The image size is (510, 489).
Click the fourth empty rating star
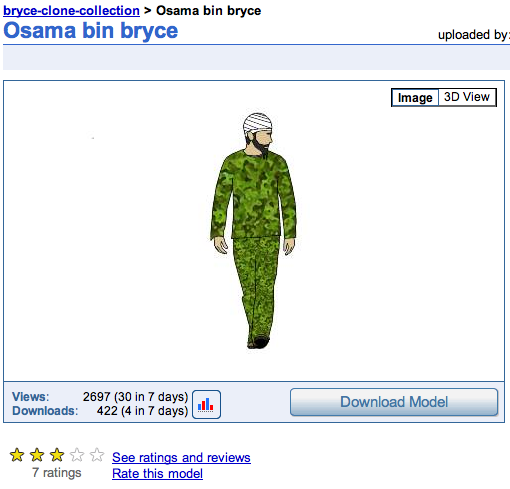(77, 455)
